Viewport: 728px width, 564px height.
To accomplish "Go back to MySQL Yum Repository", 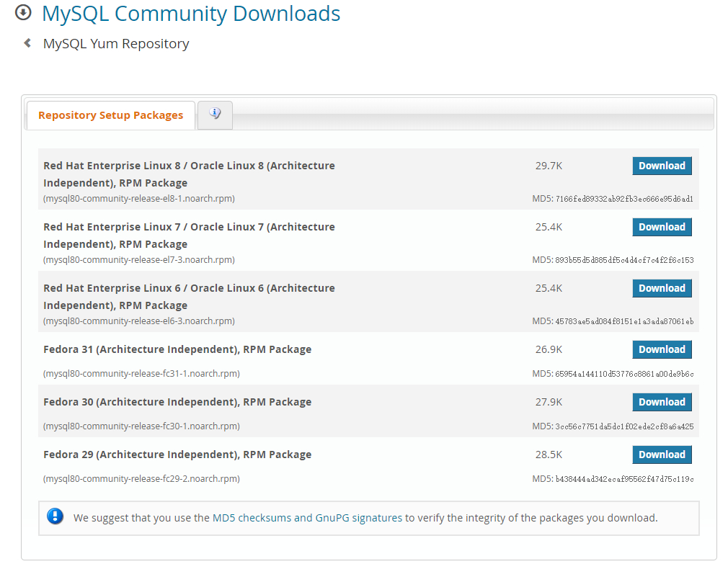I will [x=116, y=43].
